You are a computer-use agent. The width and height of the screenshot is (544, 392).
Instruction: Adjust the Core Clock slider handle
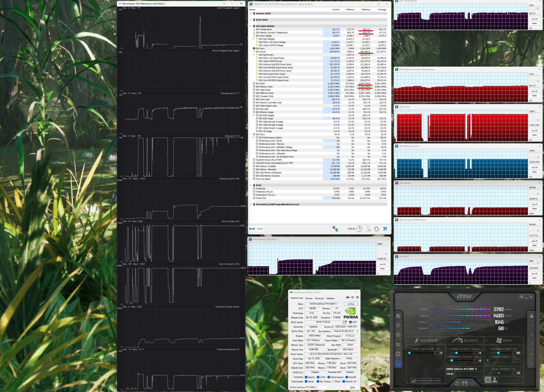(x=456, y=353)
